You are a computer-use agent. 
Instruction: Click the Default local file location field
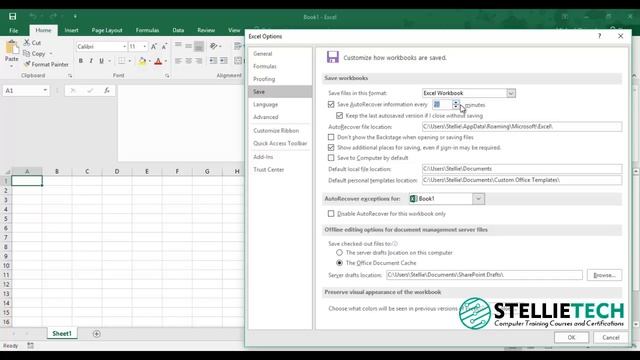[x=522, y=169]
